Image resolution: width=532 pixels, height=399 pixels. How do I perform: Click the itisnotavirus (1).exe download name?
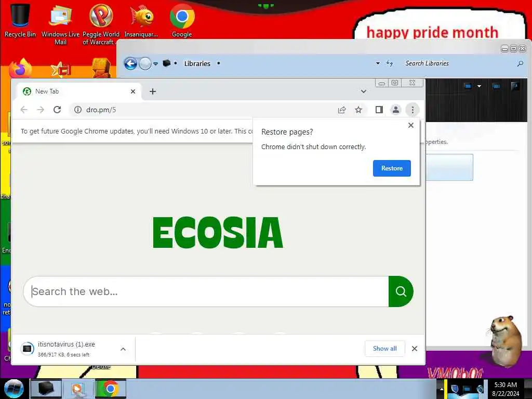(66, 344)
